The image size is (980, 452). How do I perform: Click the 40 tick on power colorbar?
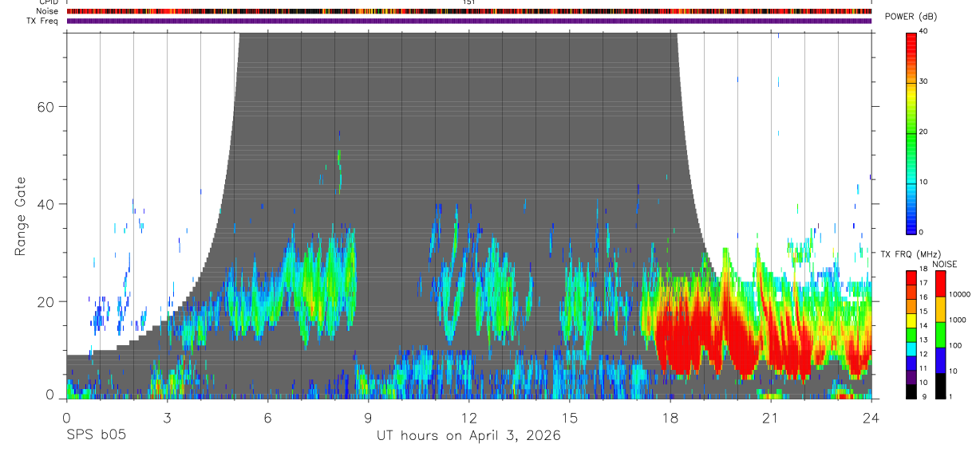pos(924,31)
